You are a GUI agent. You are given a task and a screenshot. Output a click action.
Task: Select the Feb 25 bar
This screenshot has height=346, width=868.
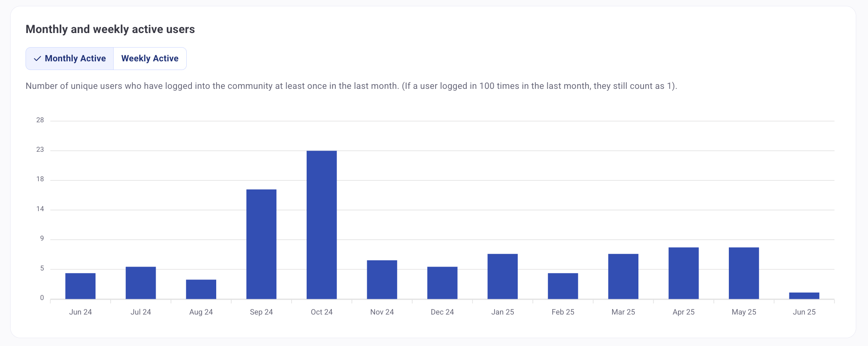[563, 286]
